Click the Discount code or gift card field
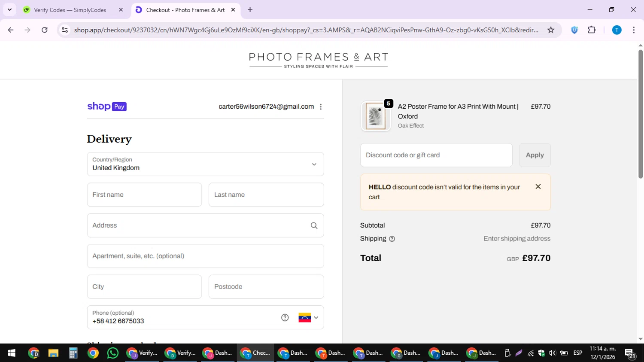This screenshot has width=644, height=362. pyautogui.click(x=436, y=155)
